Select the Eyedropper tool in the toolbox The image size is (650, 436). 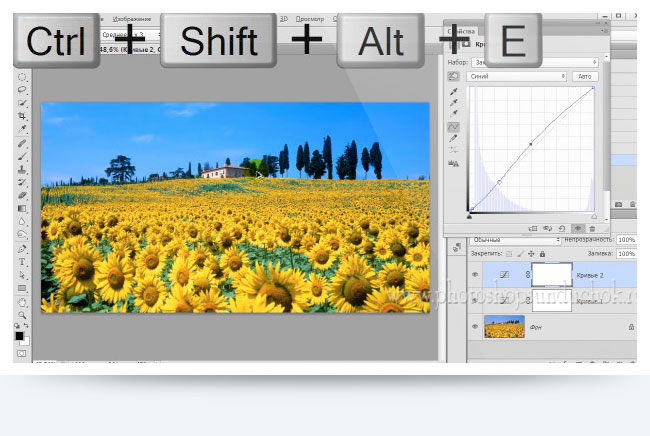[22, 129]
